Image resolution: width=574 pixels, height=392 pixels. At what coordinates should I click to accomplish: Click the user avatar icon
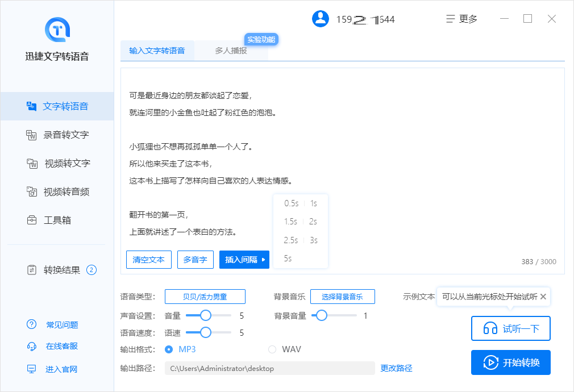click(x=321, y=19)
